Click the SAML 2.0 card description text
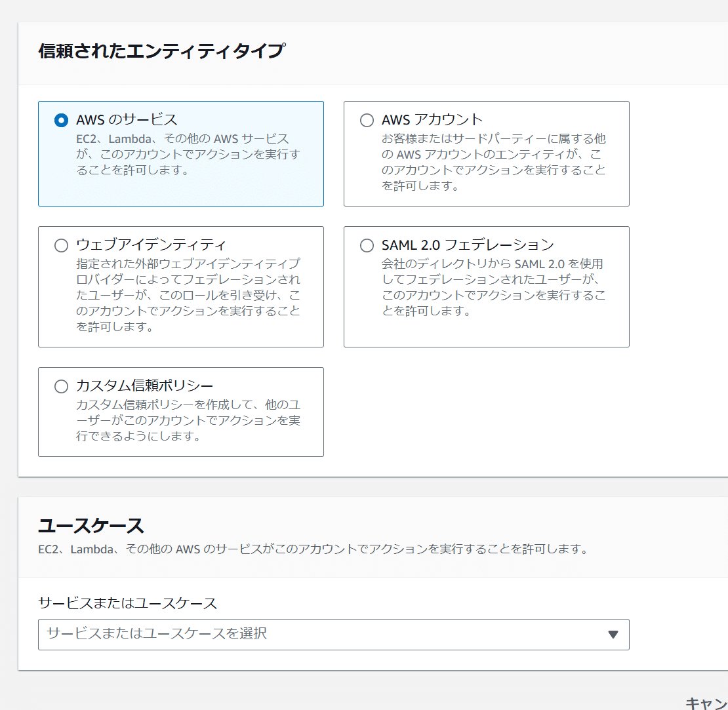 494,287
